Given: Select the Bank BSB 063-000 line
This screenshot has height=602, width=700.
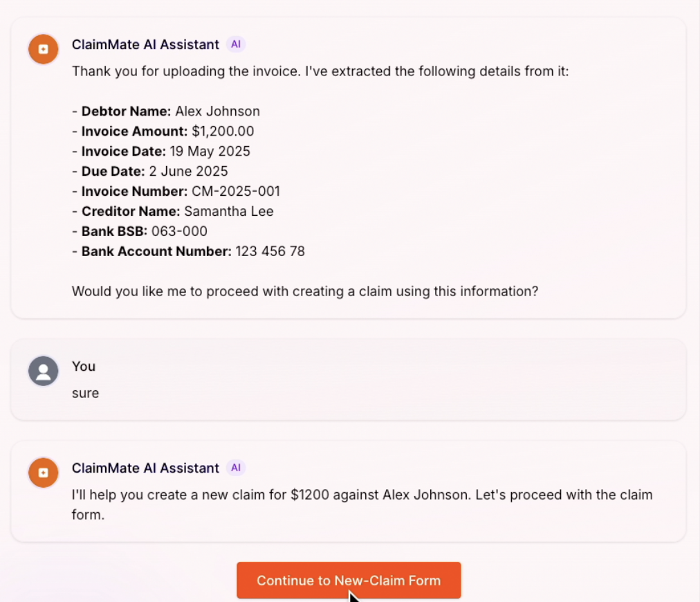Looking at the screenshot, I should coord(139,231).
